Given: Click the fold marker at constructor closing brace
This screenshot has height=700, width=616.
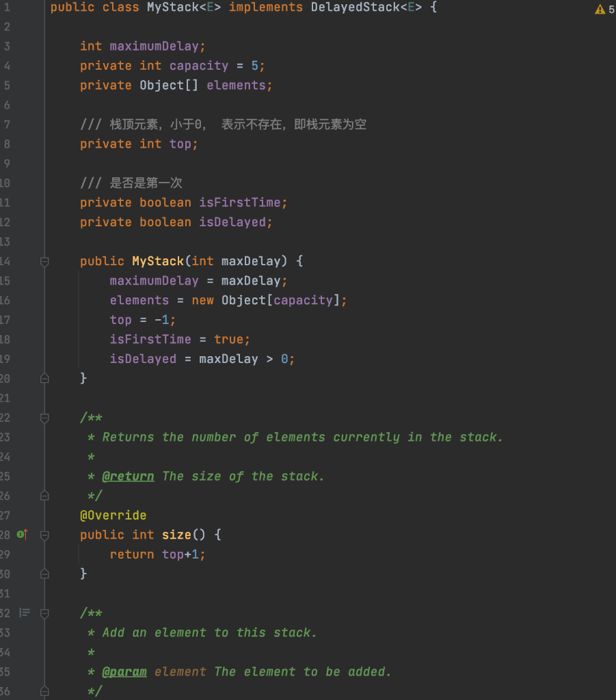Looking at the screenshot, I should 44,378.
